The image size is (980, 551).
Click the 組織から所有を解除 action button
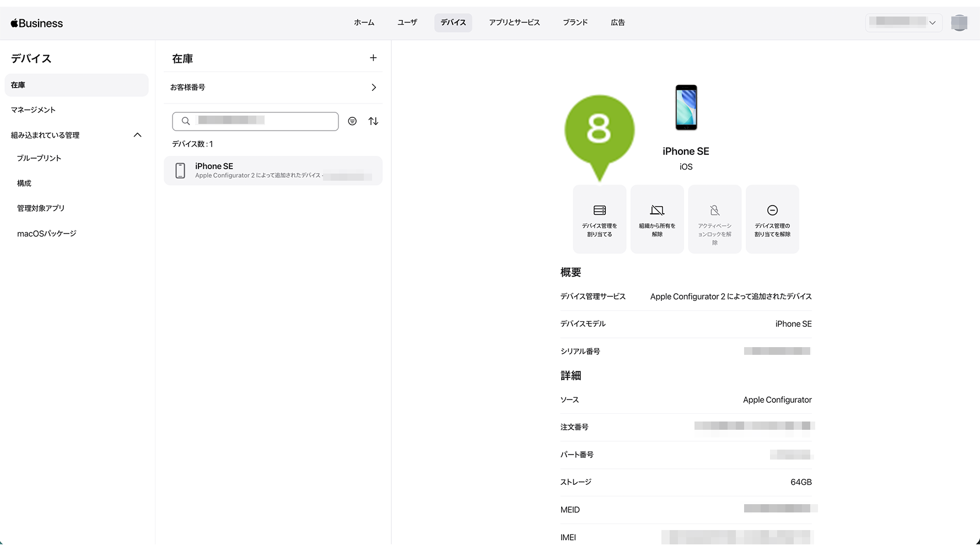[x=657, y=219]
